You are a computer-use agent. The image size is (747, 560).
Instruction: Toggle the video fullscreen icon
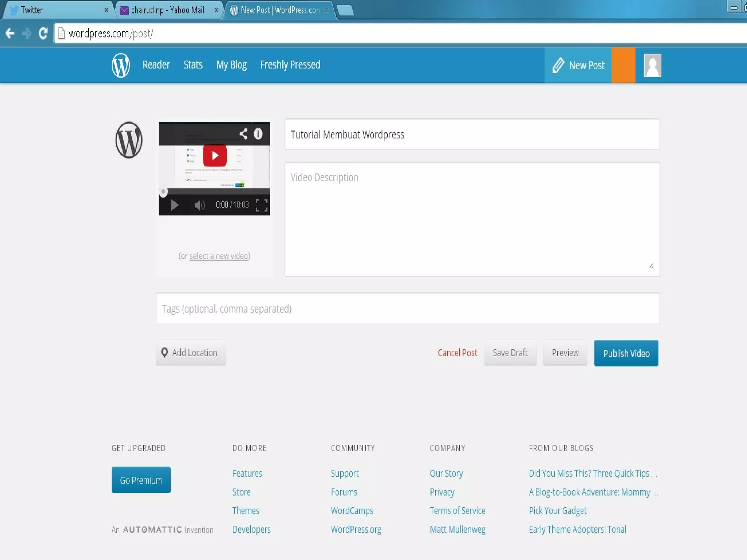tap(262, 205)
